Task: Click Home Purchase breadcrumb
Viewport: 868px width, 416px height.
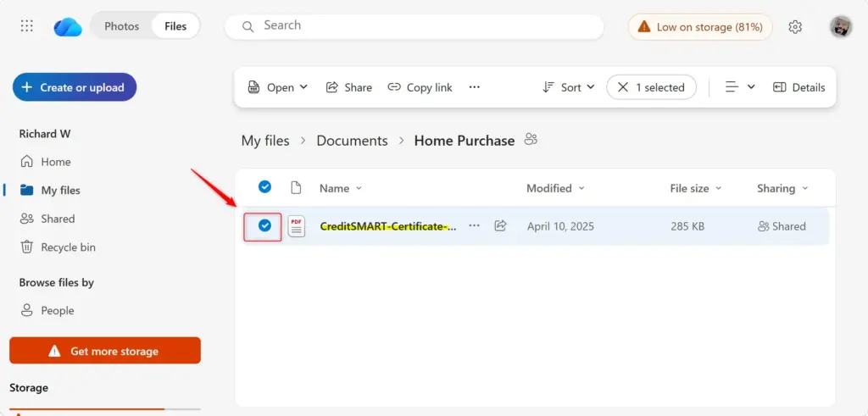Action: (x=465, y=141)
